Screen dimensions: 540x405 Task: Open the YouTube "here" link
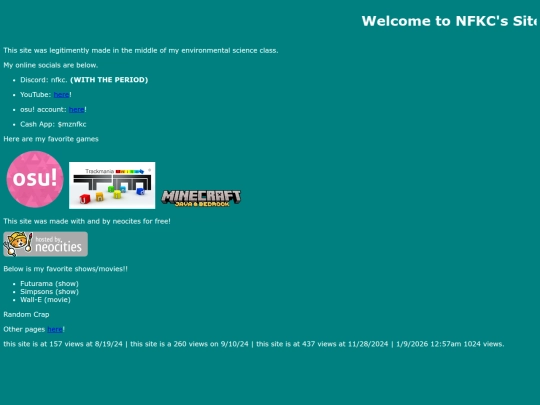coord(62,95)
